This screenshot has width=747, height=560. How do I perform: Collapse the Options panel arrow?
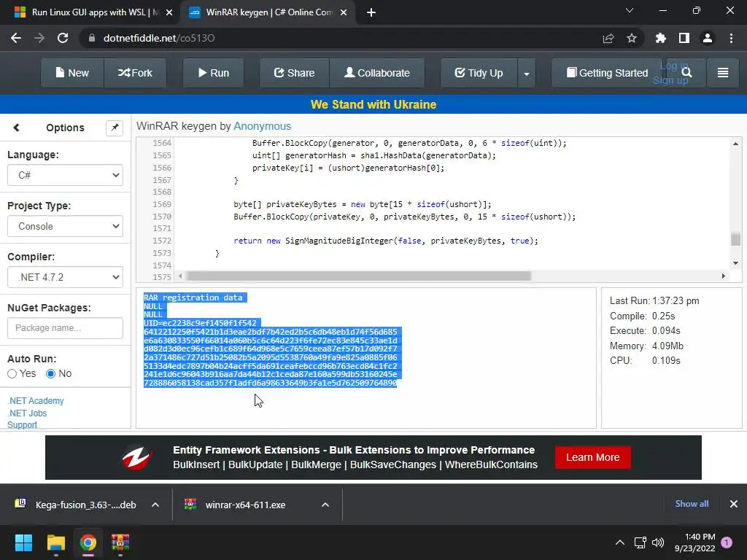17,128
